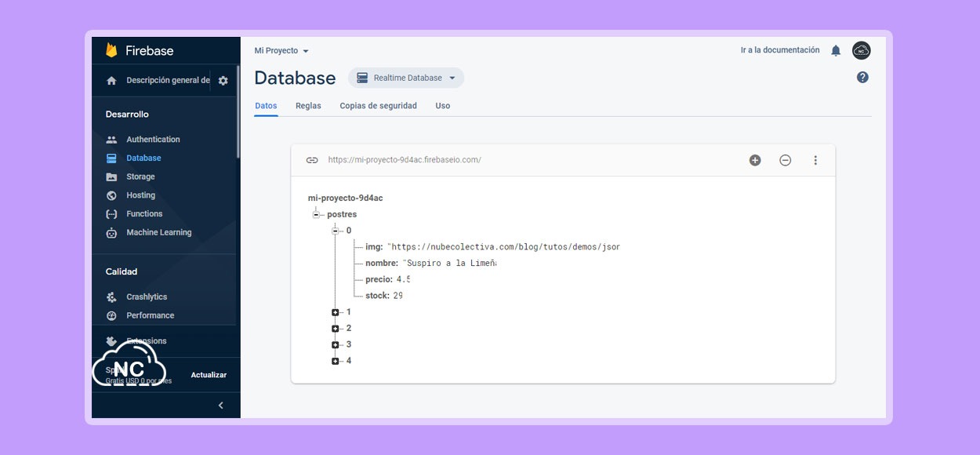Select the postres key label

[x=342, y=215]
